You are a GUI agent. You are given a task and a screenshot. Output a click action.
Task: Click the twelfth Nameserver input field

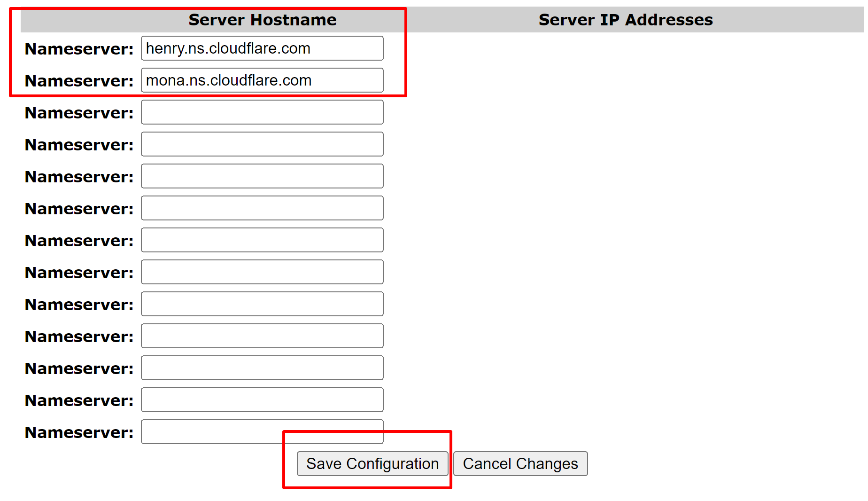click(x=262, y=400)
